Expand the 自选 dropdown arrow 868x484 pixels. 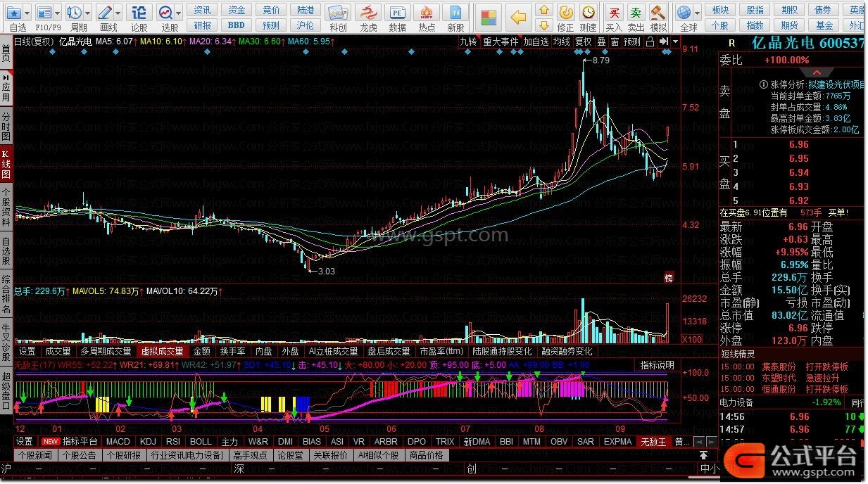(27, 13)
